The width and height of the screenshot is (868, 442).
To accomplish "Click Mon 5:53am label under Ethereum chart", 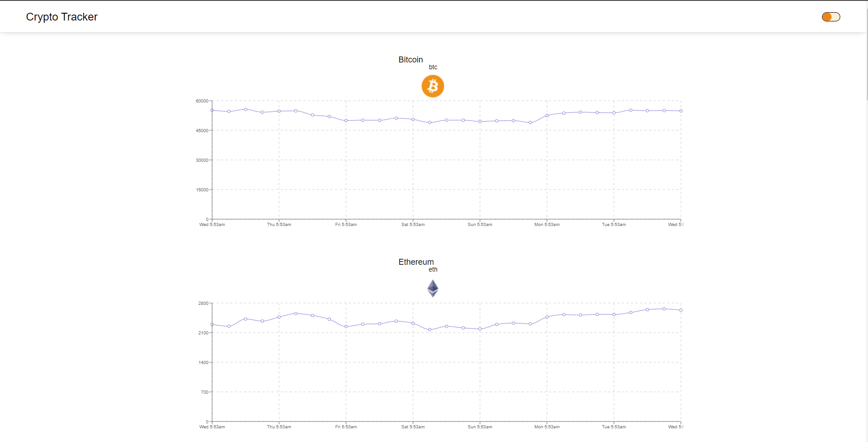I will pos(547,427).
